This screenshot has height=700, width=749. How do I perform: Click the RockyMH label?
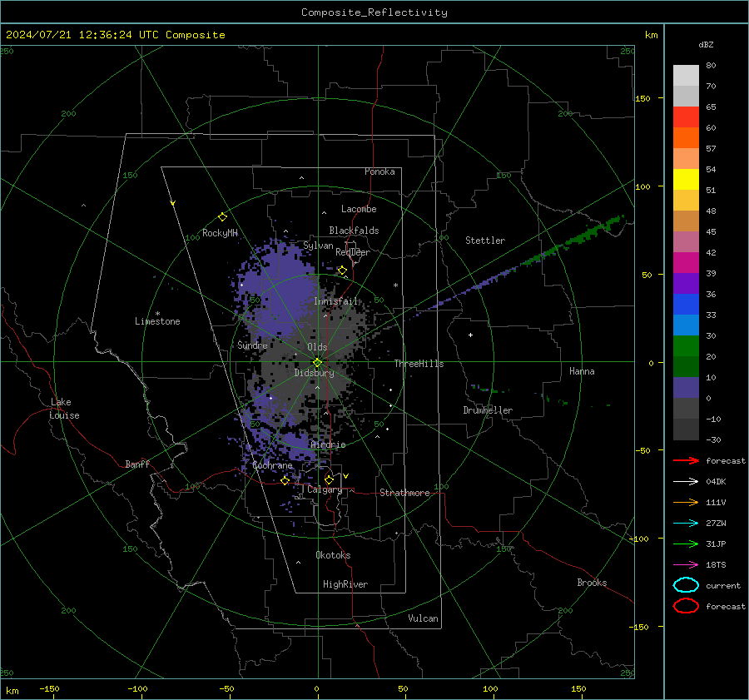(220, 233)
